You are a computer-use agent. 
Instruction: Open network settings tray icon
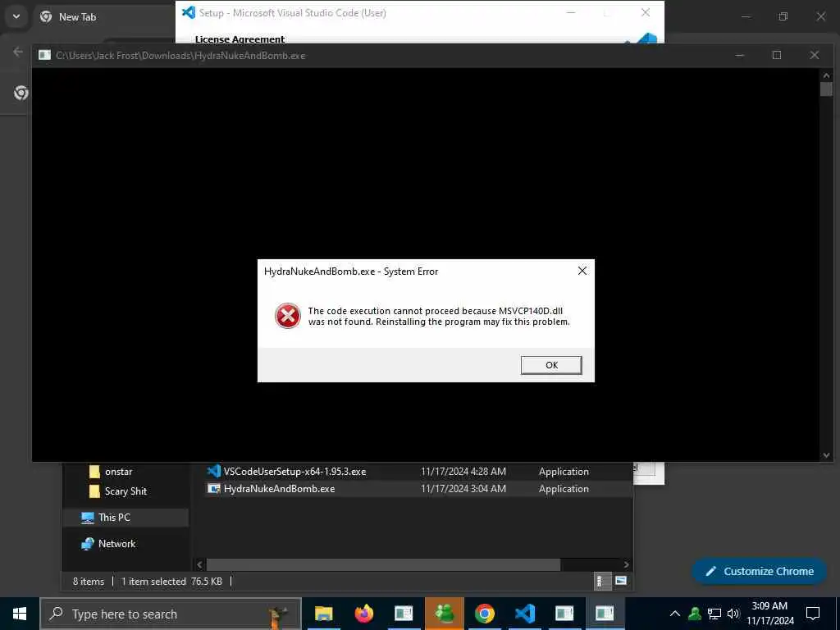tap(714, 614)
